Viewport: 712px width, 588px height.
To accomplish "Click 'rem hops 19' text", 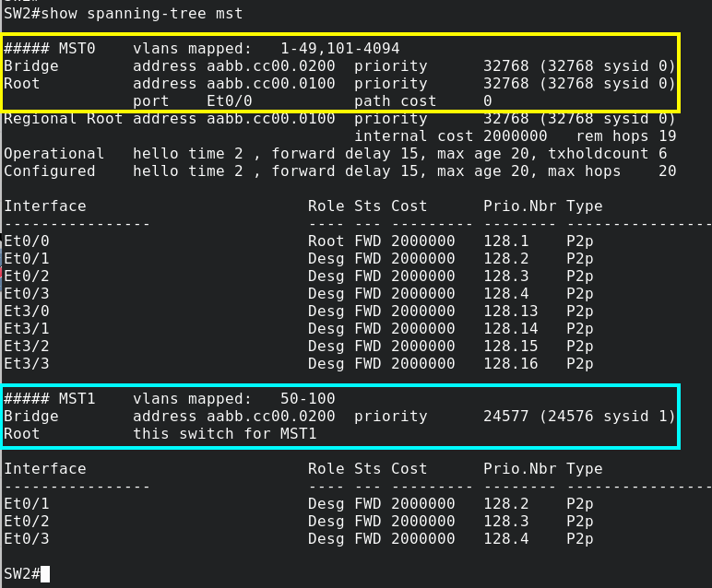I will tap(626, 136).
